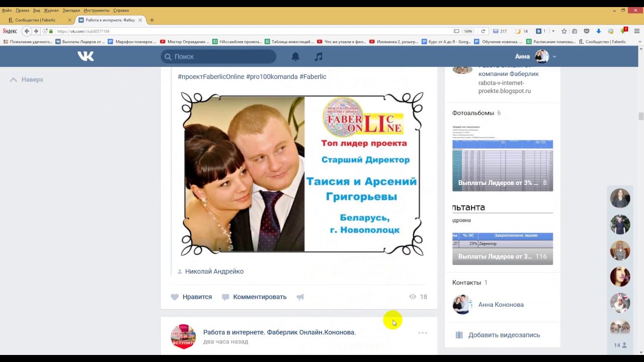Open bookmark Расписание плановы...
Screen dimensions: 644x362
pyautogui.click(x=551, y=42)
